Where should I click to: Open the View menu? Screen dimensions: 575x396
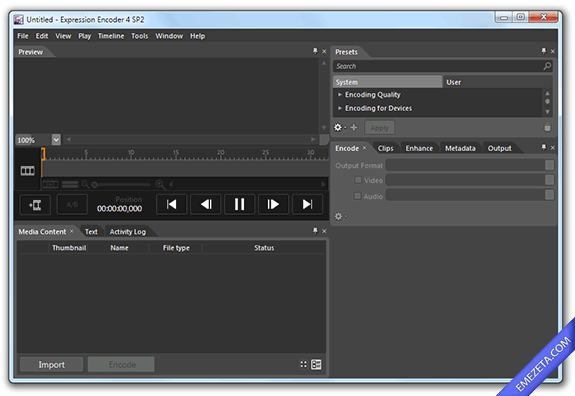click(63, 36)
